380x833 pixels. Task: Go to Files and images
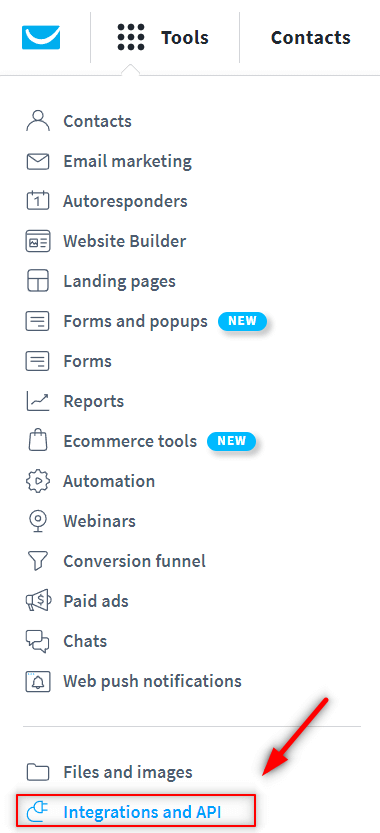(128, 772)
